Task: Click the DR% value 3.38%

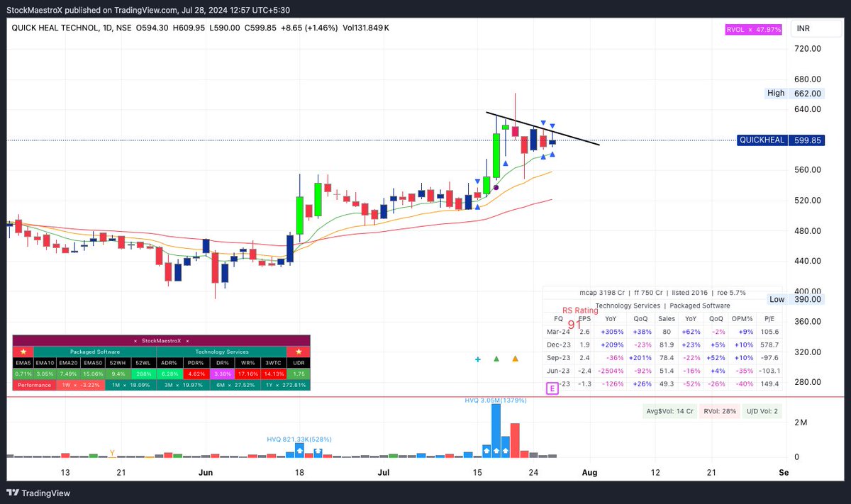Action: pos(222,374)
